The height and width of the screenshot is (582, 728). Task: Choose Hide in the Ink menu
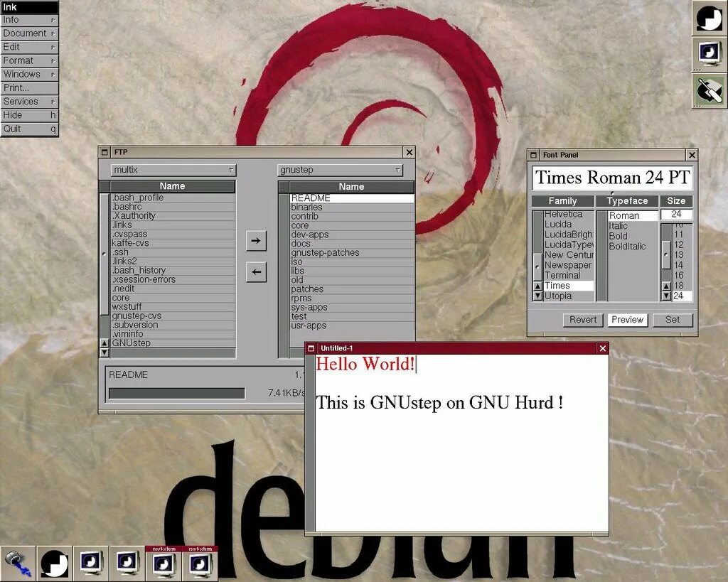pyautogui.click(x=29, y=115)
